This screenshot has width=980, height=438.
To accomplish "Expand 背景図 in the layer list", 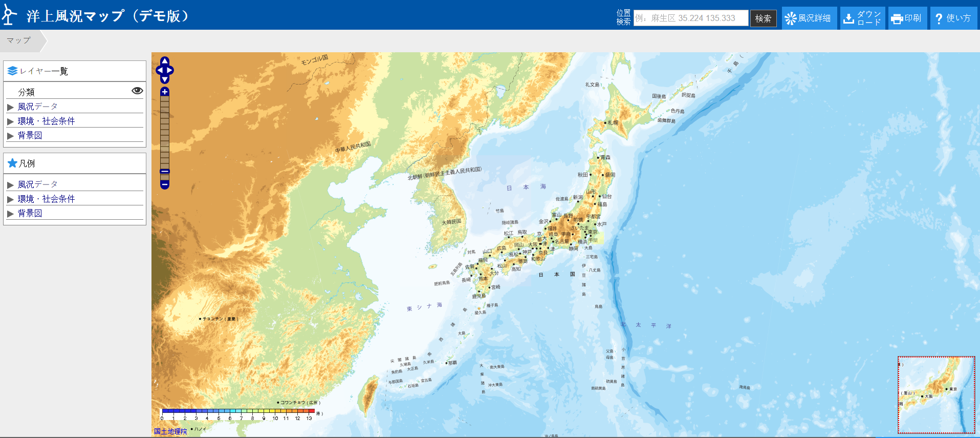I will pyautogui.click(x=30, y=135).
